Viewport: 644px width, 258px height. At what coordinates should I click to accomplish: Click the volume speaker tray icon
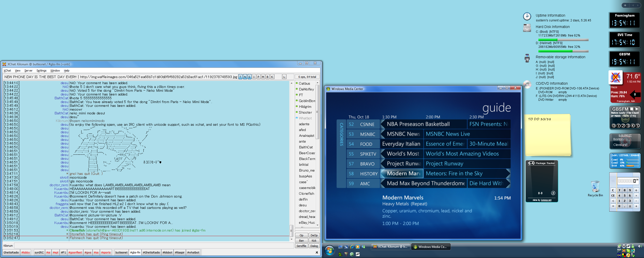[x=640, y=246]
